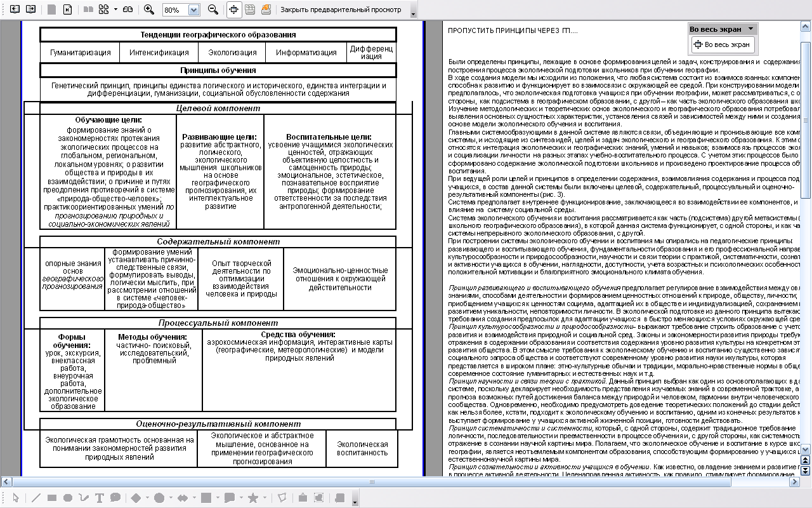812x508 pixels.
Task: Select the Callouts tool
Action: [115, 498]
